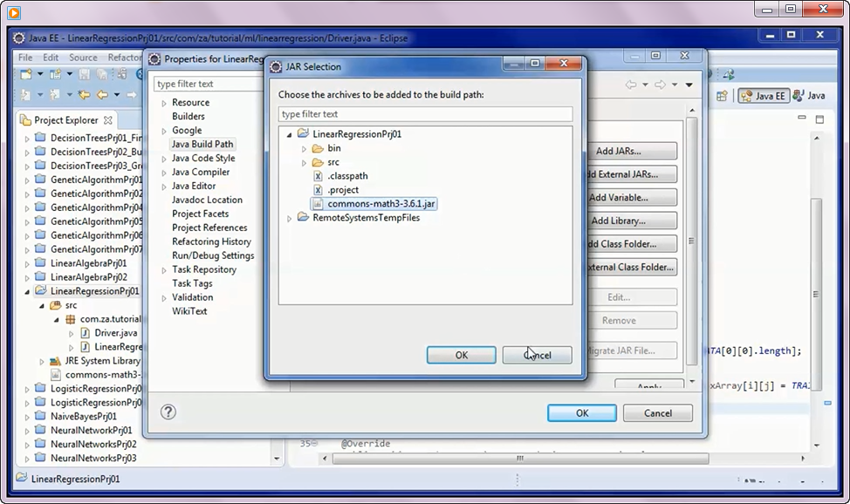
Task: Click the Back navigation arrow in Eclipse toolbar
Action: pos(102,95)
